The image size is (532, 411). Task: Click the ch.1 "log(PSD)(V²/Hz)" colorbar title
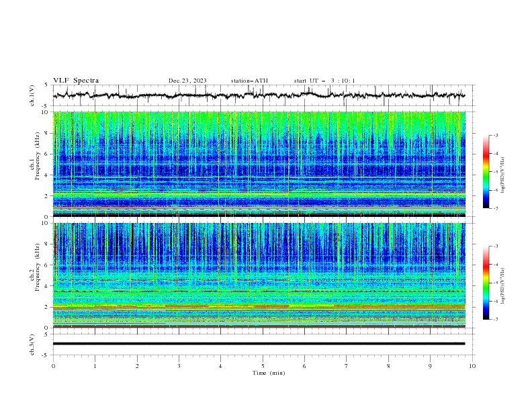503,175
